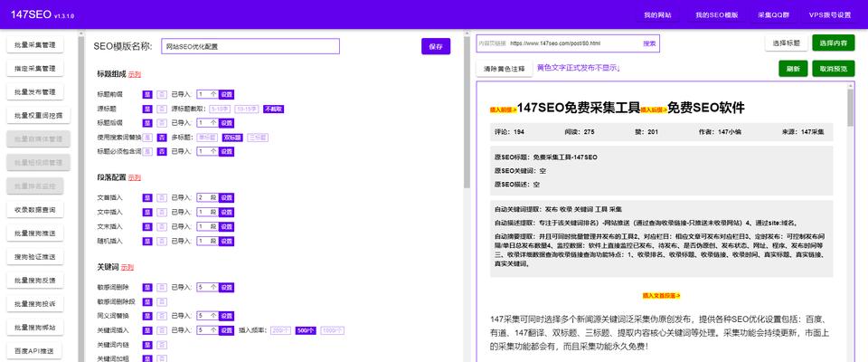868x362 pixels.
Task: Click 设置 in the 同义词替换 row
Action: 226,316
